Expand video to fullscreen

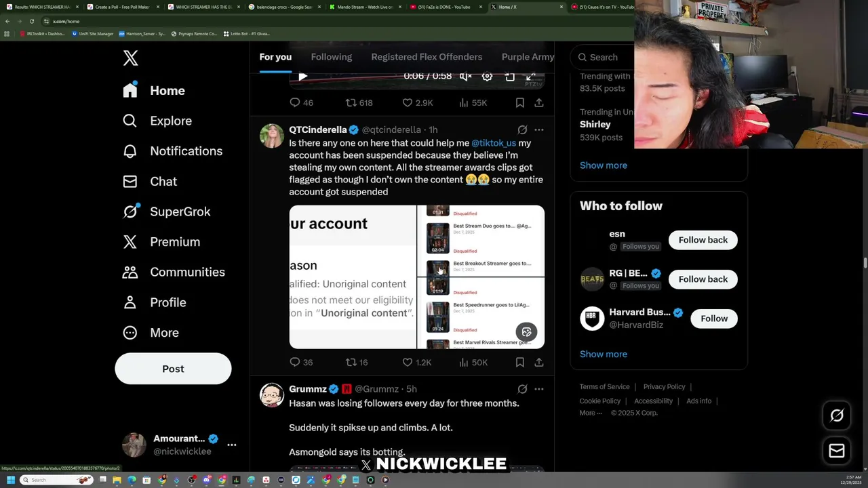531,77
